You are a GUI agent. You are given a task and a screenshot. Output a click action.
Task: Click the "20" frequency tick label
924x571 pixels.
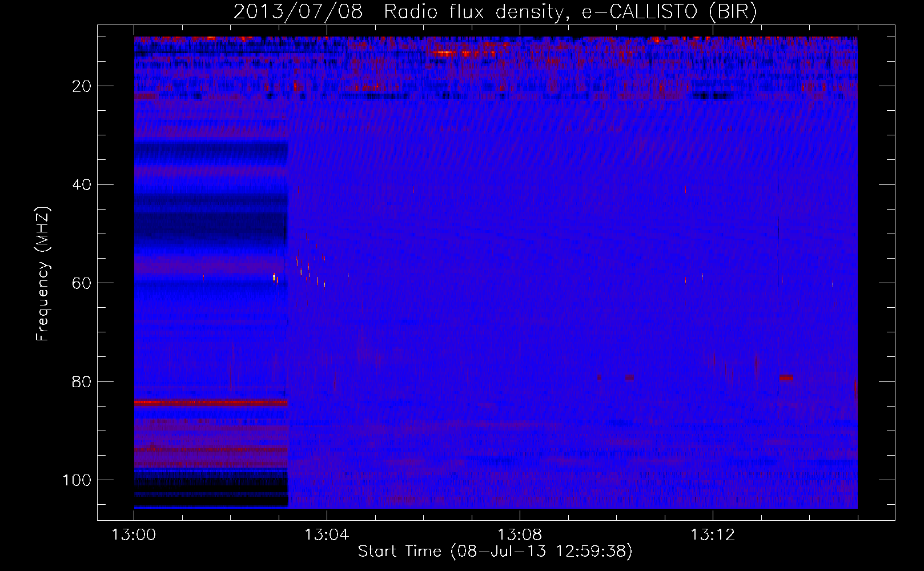[82, 86]
